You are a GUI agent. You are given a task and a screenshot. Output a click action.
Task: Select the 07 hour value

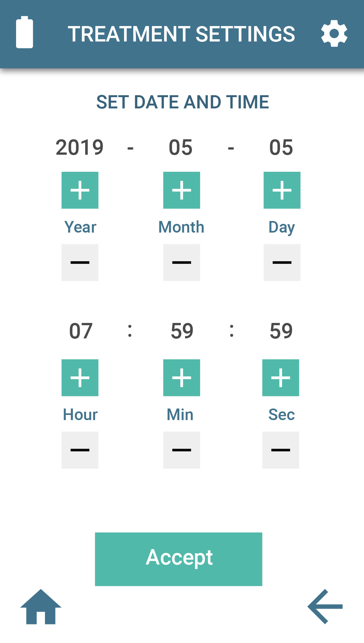click(x=81, y=331)
